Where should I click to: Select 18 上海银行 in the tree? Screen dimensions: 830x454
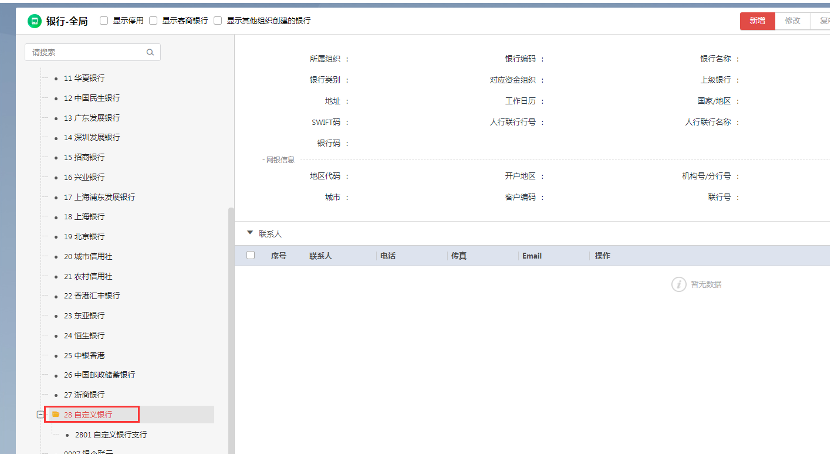tap(84, 217)
